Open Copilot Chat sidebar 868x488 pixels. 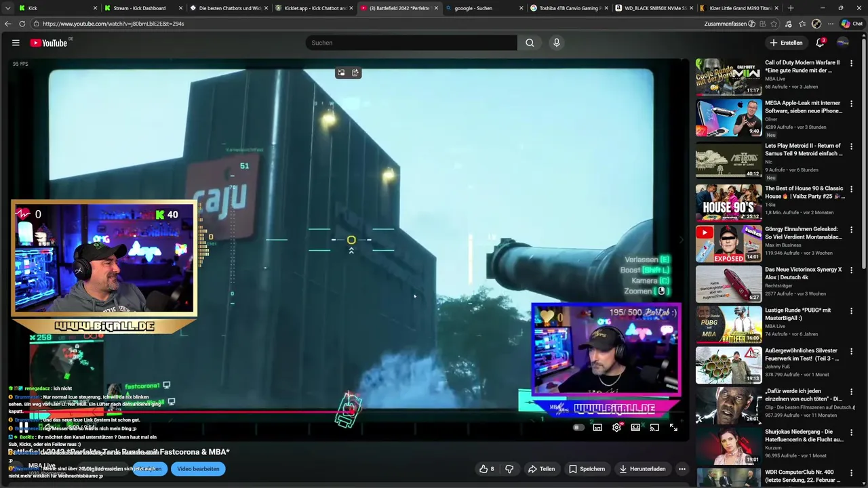(852, 24)
